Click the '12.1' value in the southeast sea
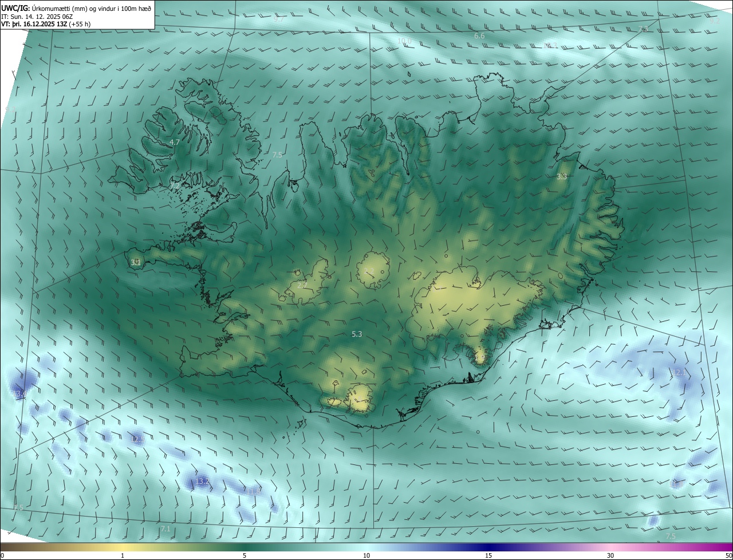Viewport: 733px width, 560px height. pyautogui.click(x=679, y=372)
